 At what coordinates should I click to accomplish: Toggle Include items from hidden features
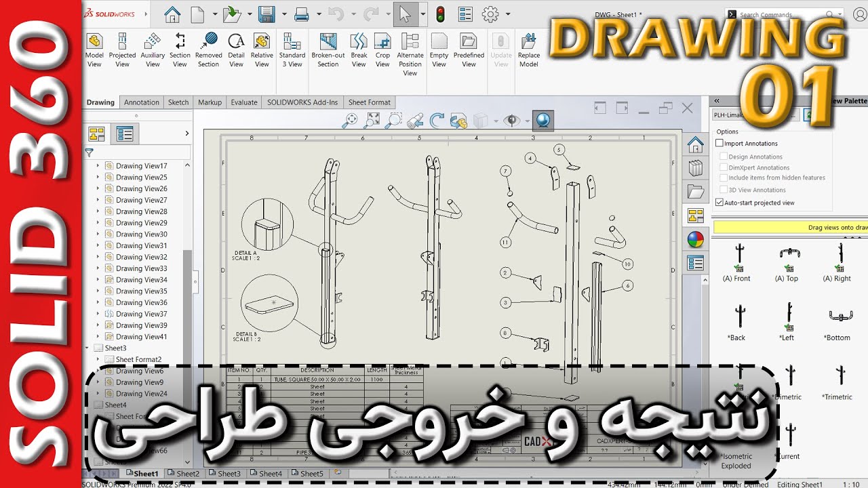pos(723,178)
